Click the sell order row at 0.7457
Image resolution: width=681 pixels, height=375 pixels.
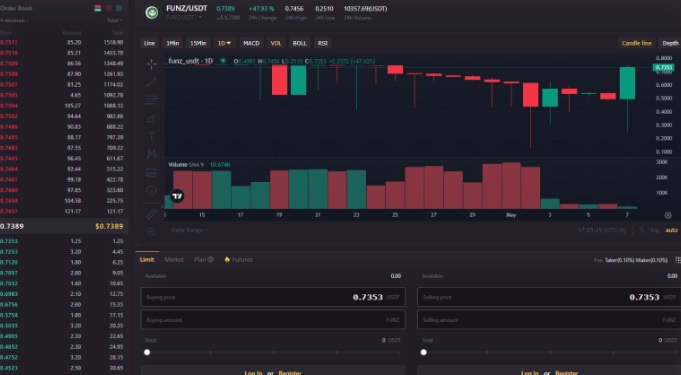(63, 211)
